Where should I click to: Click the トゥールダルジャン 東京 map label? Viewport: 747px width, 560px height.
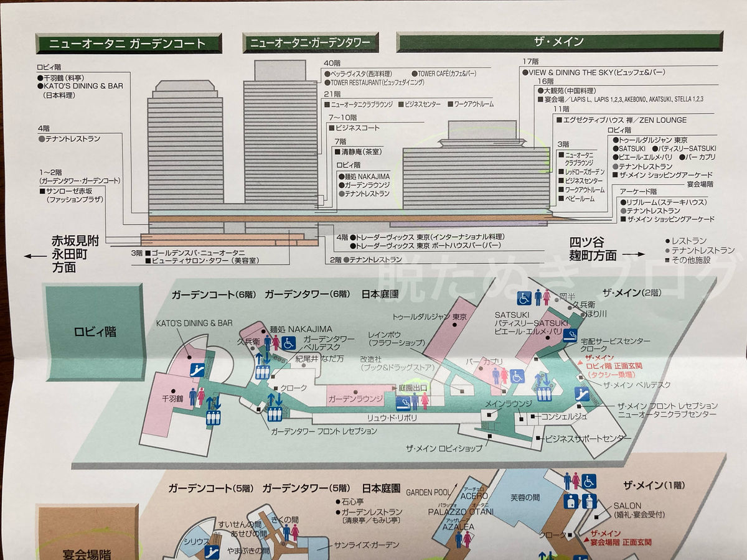click(430, 316)
